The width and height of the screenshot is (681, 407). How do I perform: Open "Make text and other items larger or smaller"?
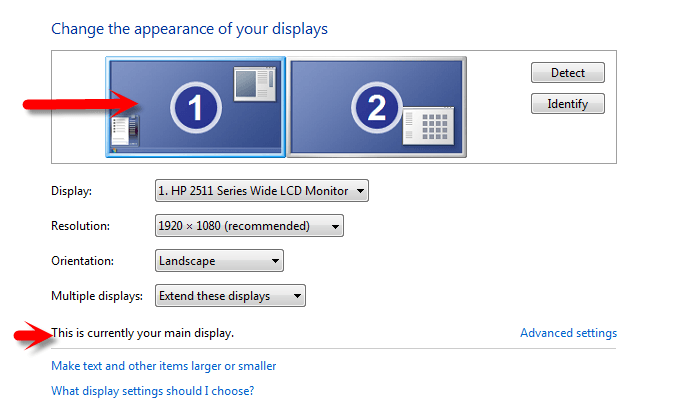(163, 366)
